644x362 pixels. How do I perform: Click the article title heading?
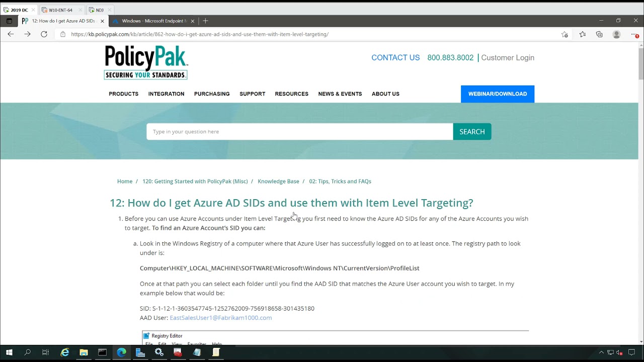[291, 203]
